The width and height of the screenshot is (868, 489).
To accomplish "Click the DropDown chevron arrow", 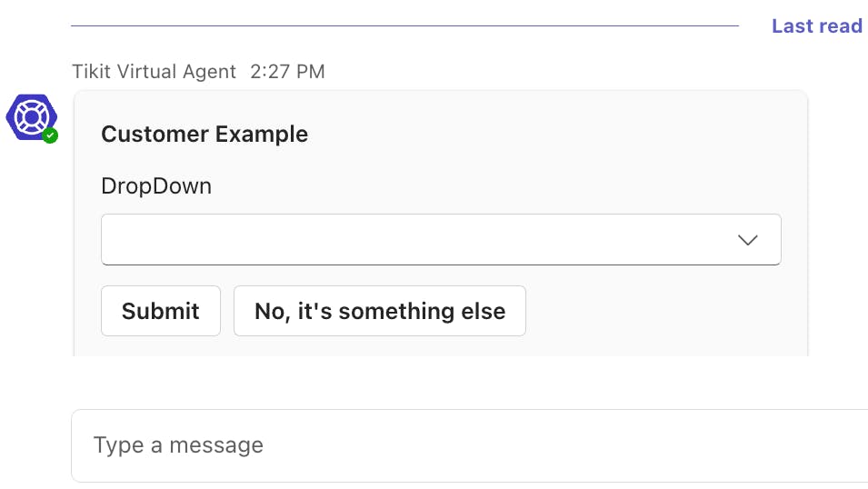I will (747, 240).
